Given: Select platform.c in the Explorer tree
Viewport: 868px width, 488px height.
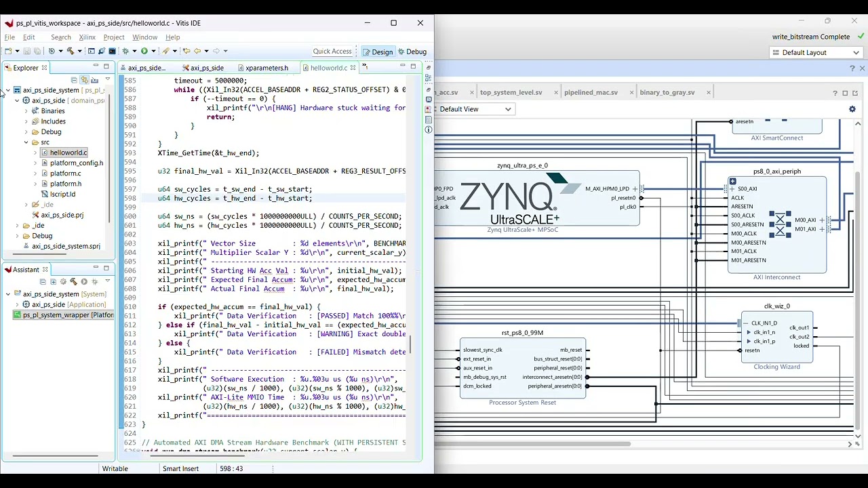Looking at the screenshot, I should (65, 174).
